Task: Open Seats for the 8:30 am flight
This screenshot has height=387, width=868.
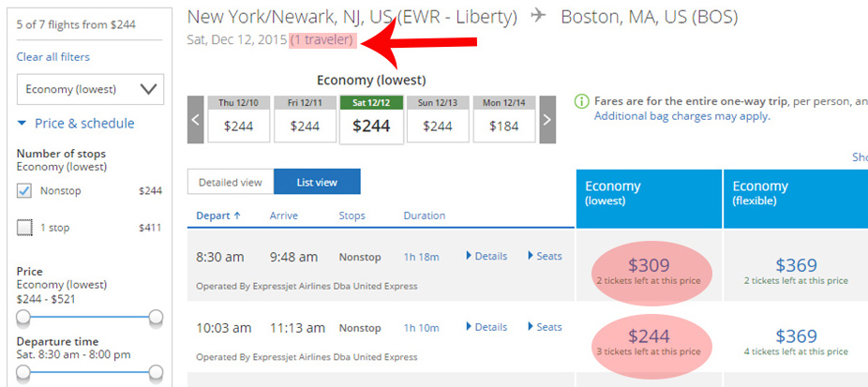Action: click(545, 257)
